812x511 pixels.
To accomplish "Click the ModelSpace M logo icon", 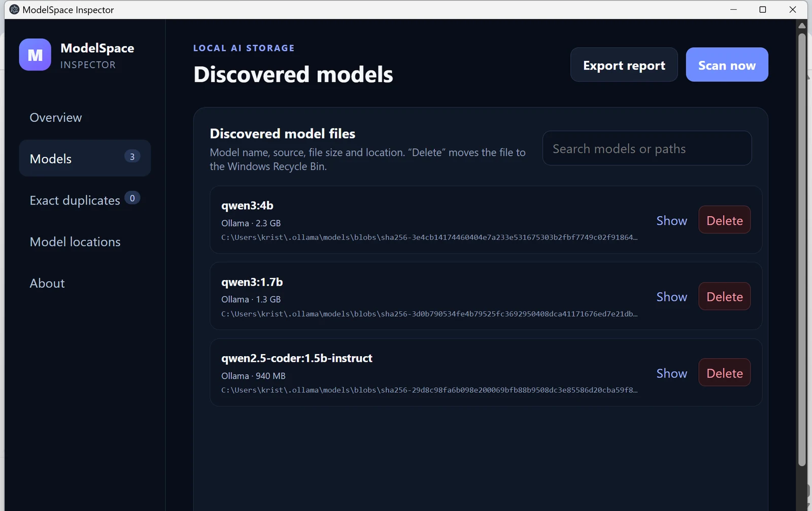I will [35, 55].
